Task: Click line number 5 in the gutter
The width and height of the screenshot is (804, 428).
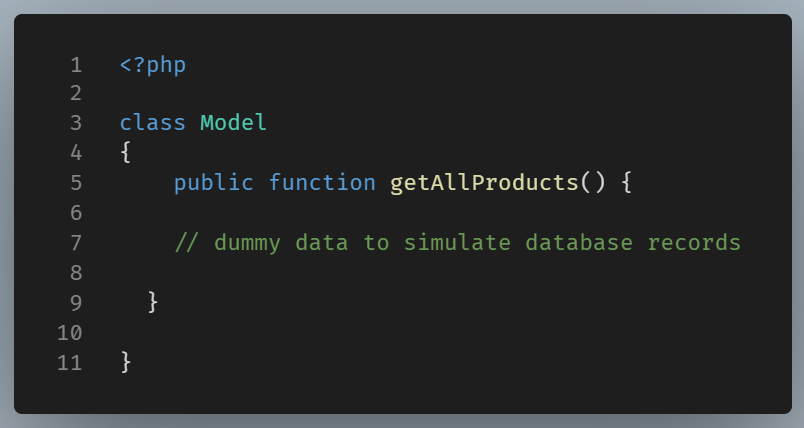Action: click(x=76, y=183)
